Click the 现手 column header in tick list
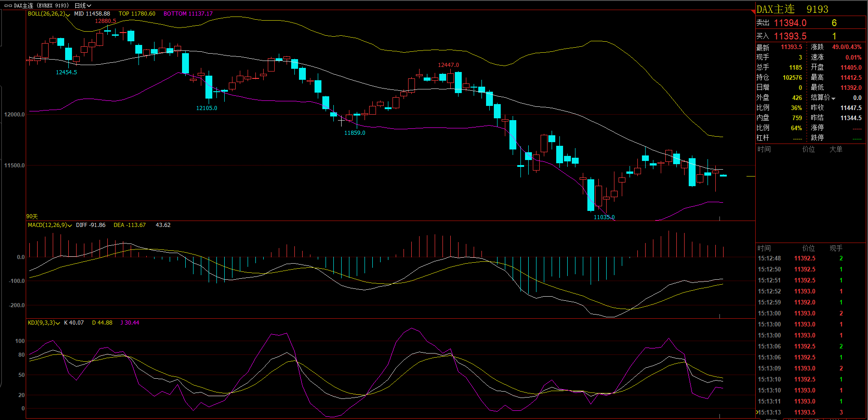 836,249
